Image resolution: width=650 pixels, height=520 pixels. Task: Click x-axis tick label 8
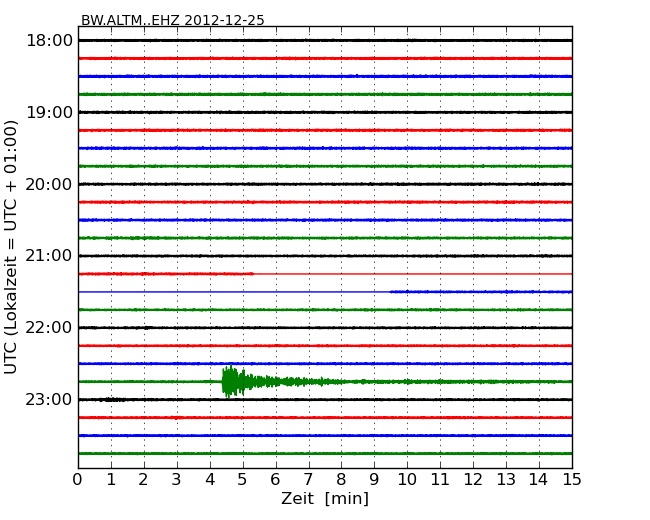[x=342, y=479]
